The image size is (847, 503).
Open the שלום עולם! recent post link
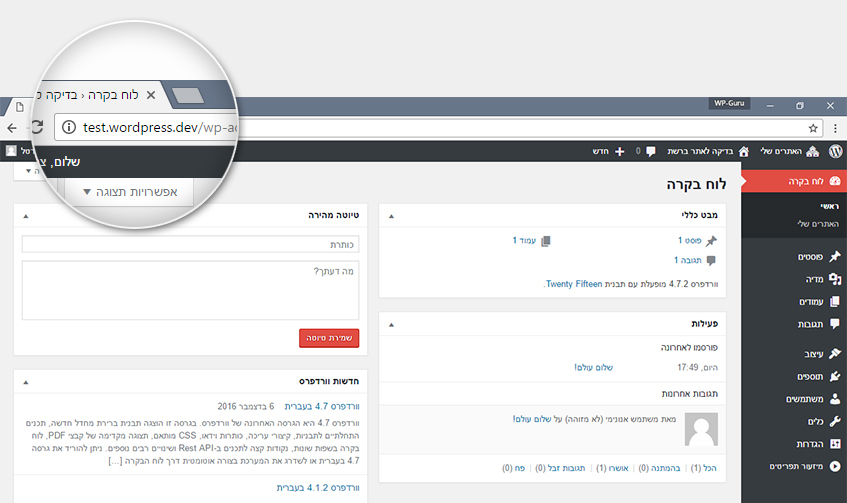(x=593, y=367)
